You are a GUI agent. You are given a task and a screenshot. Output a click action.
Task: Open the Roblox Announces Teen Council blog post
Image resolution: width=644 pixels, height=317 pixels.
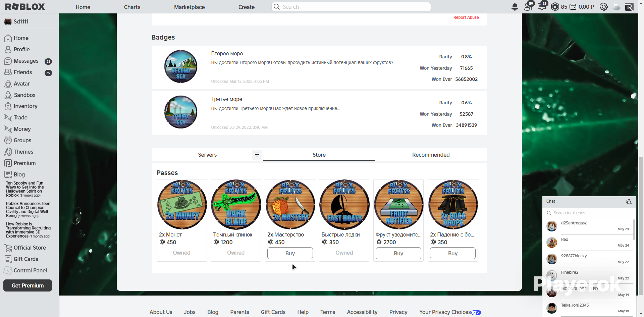28,210
